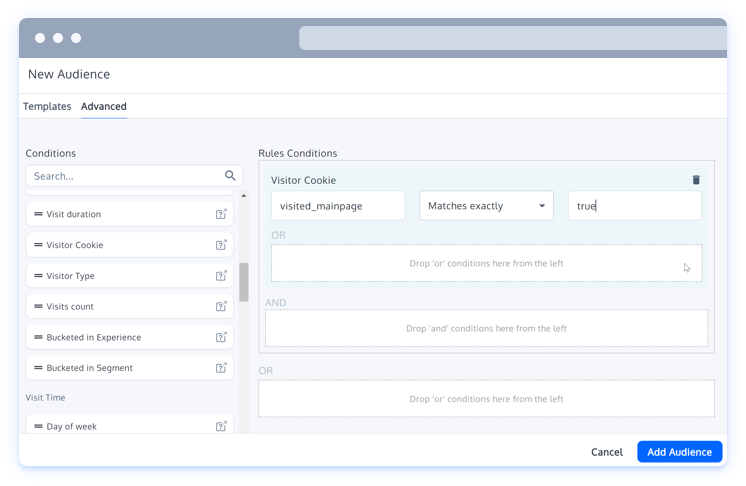Click help icon next to Day of week
The width and height of the screenshot is (746, 486).
(221, 427)
